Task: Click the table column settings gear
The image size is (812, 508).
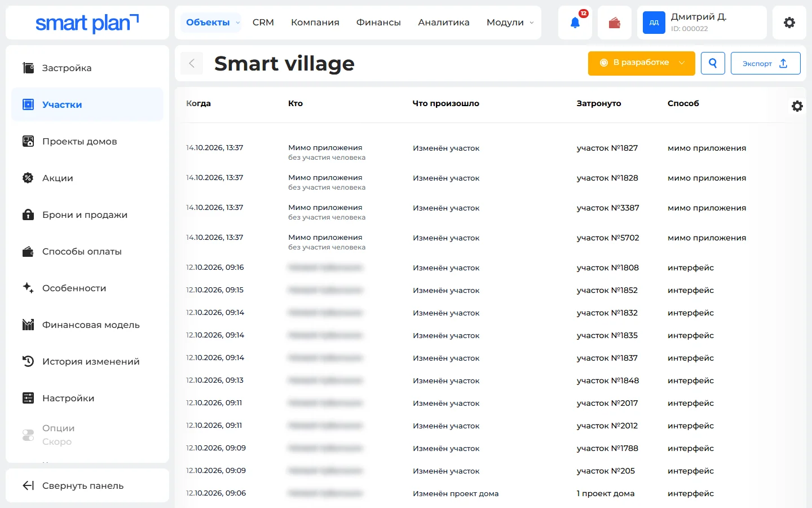Action: [x=797, y=106]
